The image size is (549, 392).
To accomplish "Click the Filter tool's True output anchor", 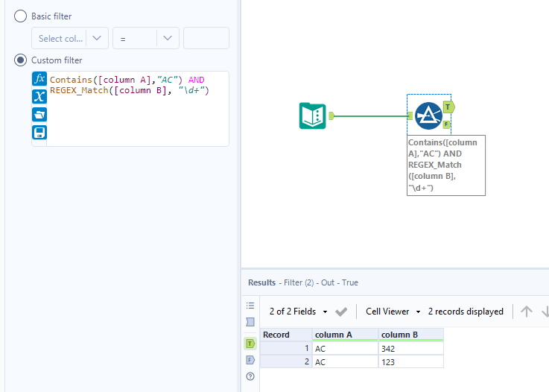I will (448, 107).
